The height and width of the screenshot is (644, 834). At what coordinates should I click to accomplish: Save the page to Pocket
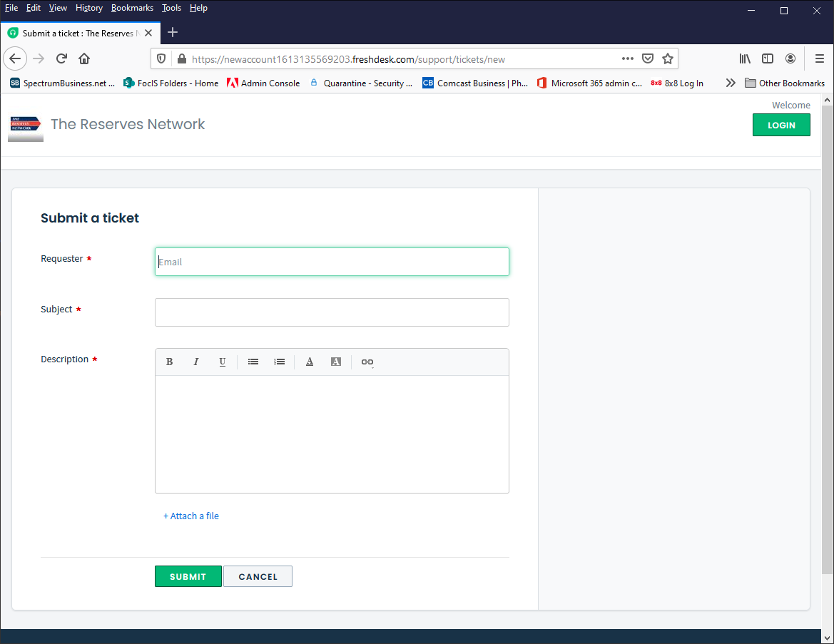(647, 58)
